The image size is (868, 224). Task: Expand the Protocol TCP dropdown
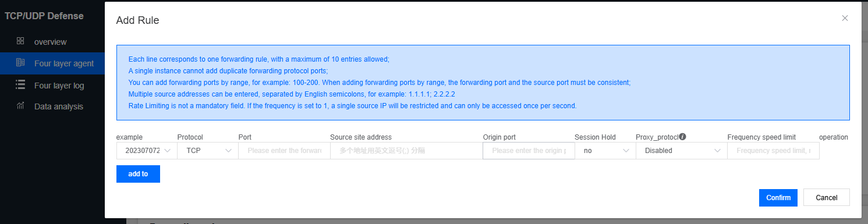[208, 151]
